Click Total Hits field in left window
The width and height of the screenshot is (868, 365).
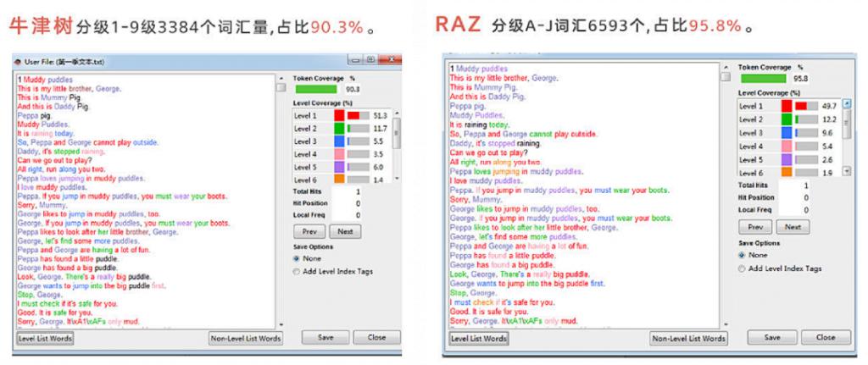[347, 191]
